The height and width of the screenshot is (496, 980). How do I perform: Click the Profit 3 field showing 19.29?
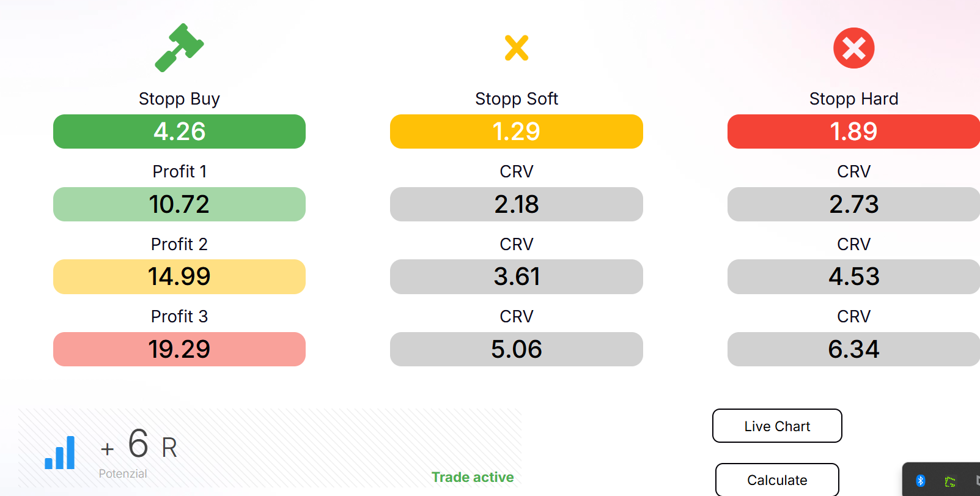click(x=179, y=349)
